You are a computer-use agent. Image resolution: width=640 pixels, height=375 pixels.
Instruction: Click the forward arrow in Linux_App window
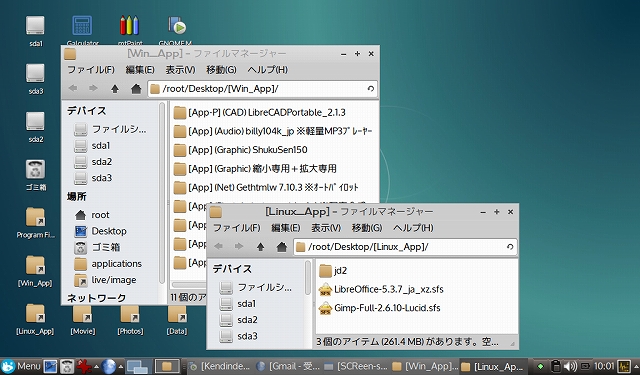tap(239, 246)
